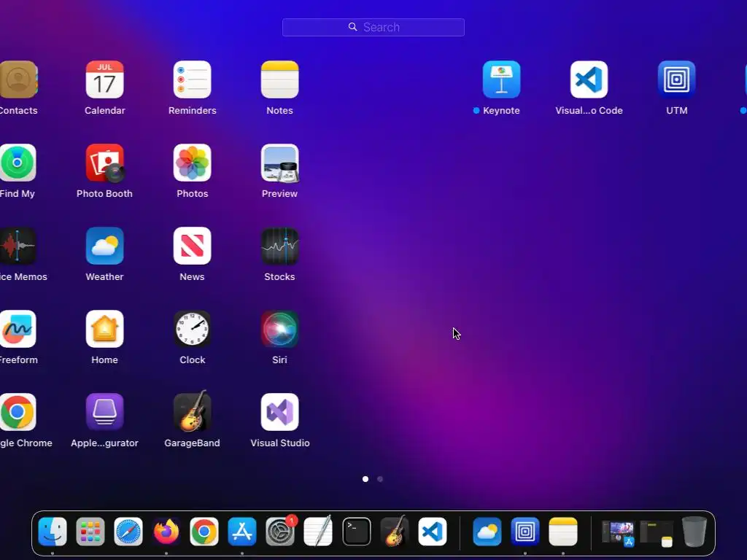This screenshot has width=747, height=560.
Task: Launch Keynote from Launchpad
Action: [501, 79]
